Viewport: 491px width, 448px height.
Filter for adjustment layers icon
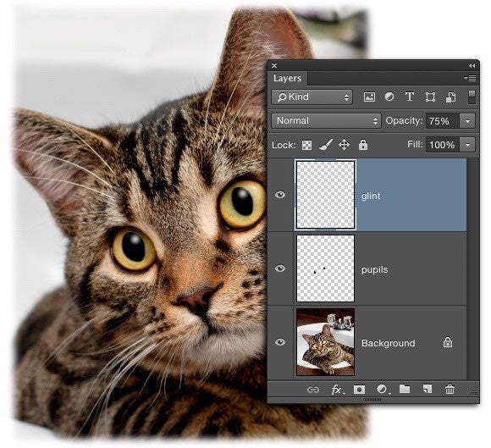click(389, 97)
